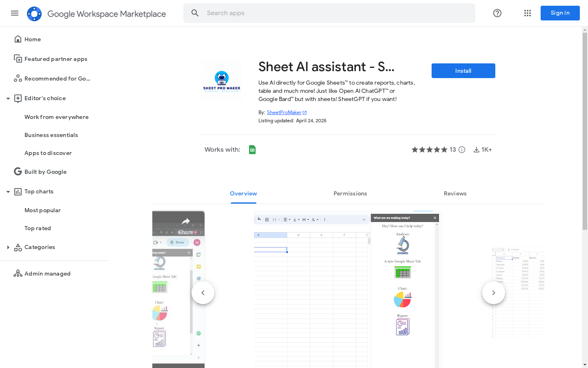The width and height of the screenshot is (588, 368).
Task: Click the center spreadsheet screenshot thumbnail
Action: (348, 289)
